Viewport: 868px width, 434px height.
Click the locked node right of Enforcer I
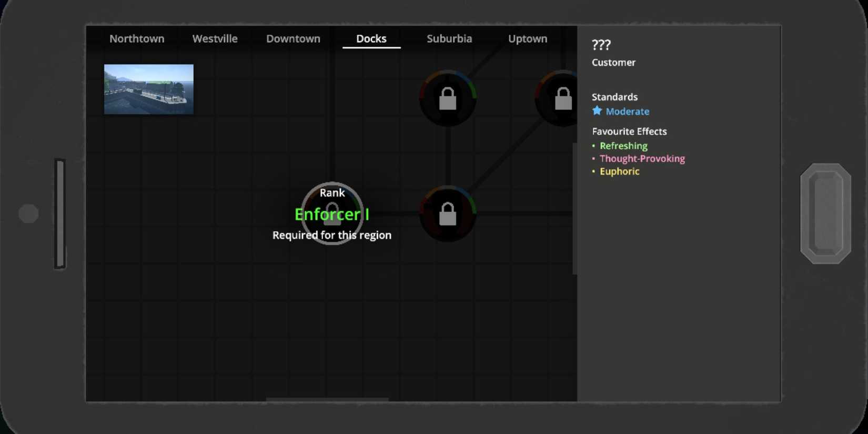click(448, 214)
